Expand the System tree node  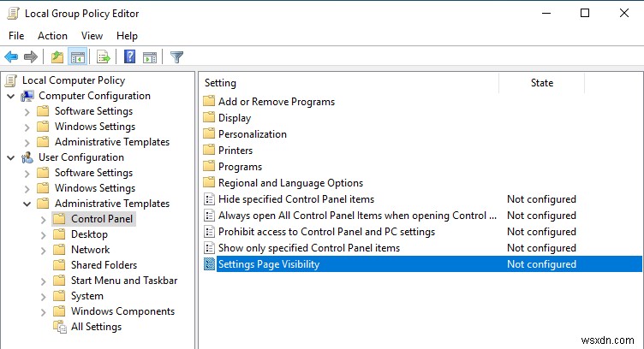(44, 297)
